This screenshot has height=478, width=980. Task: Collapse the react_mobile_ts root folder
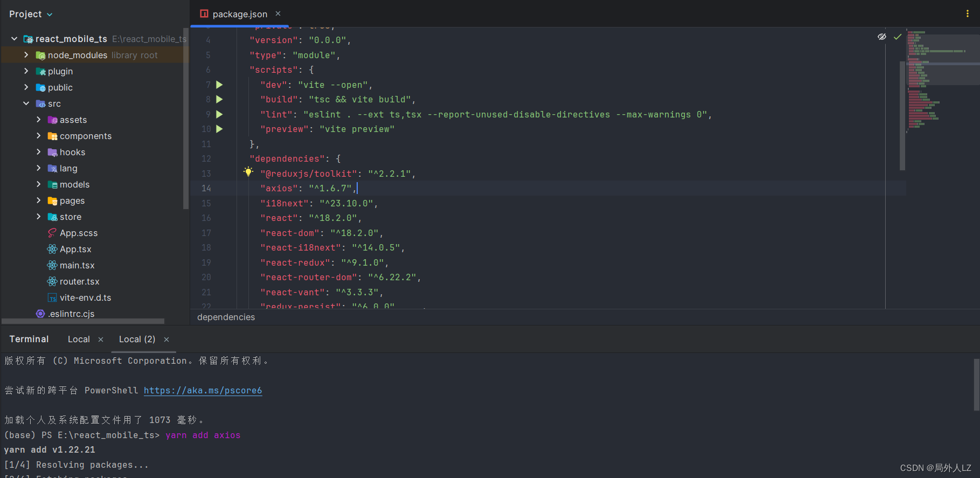click(15, 39)
